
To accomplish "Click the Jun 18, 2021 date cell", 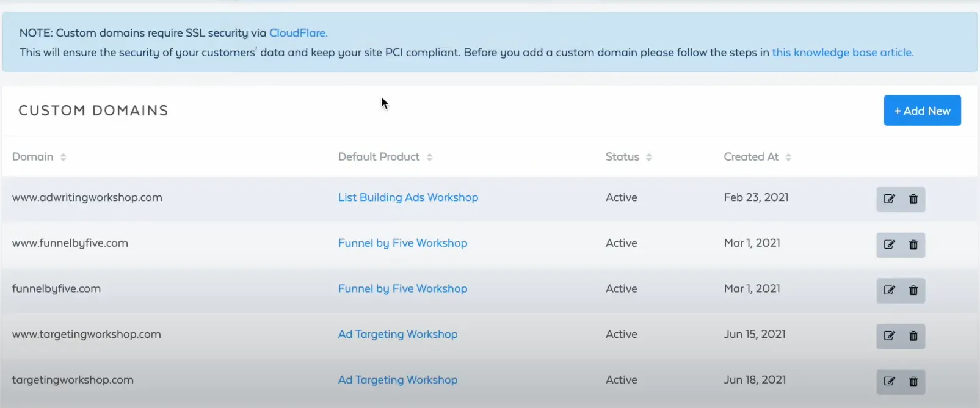I will point(755,380).
